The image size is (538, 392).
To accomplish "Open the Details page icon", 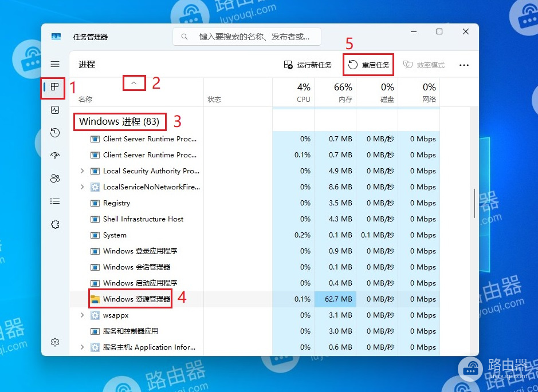I will click(x=55, y=201).
